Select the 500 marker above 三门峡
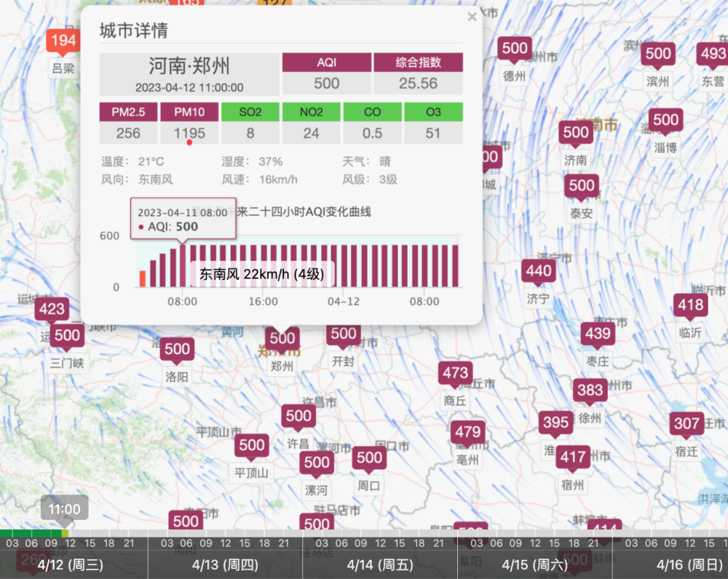728x579 pixels. point(67,335)
